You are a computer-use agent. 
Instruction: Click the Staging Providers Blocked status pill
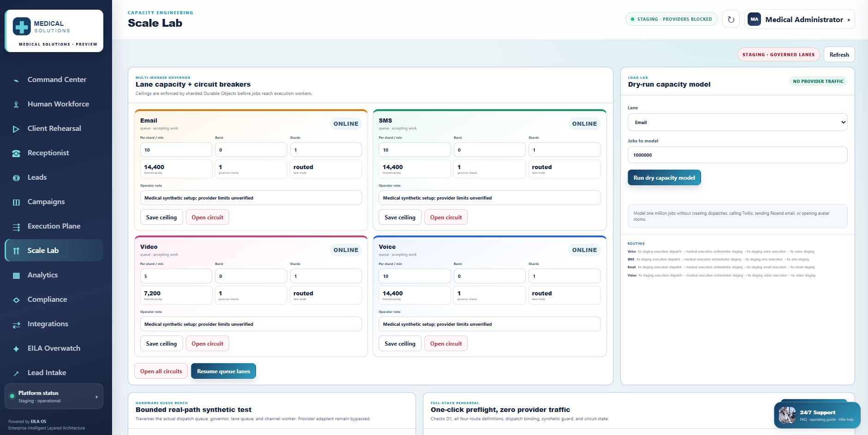pyautogui.click(x=671, y=19)
